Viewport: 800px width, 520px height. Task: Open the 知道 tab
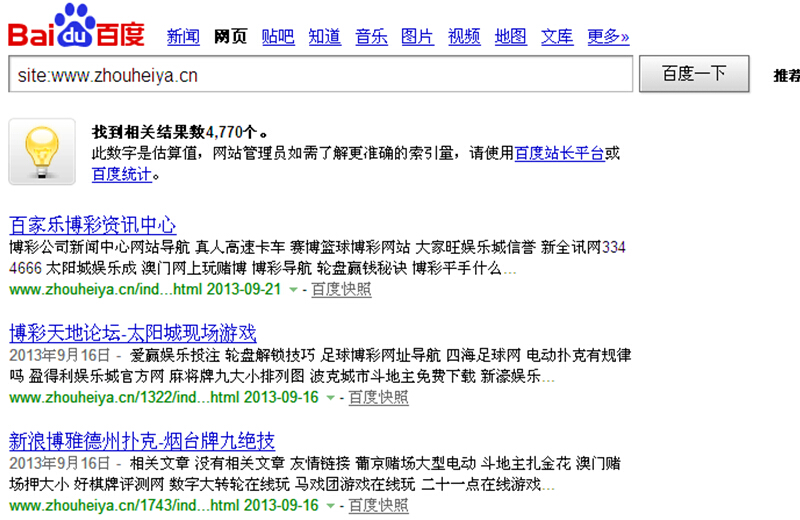324,37
